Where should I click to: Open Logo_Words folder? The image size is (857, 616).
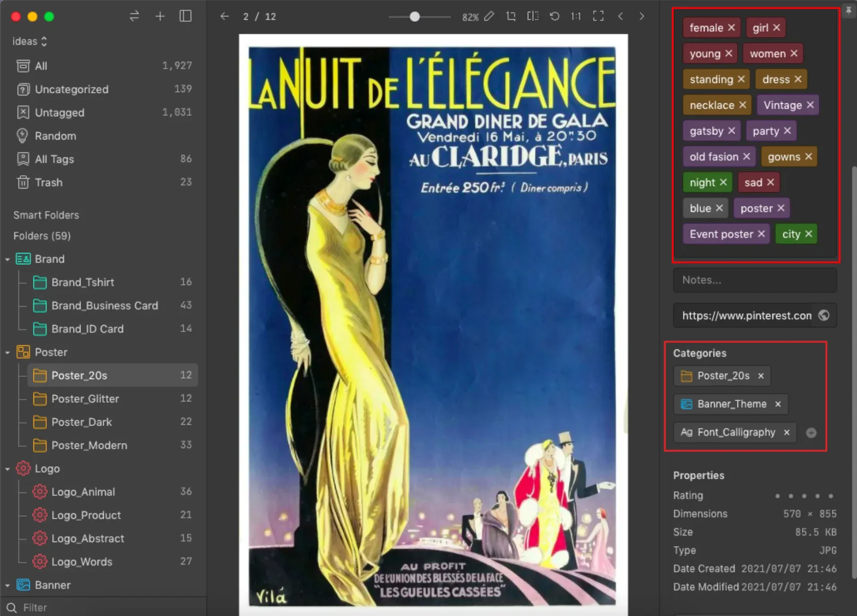[113, 561]
